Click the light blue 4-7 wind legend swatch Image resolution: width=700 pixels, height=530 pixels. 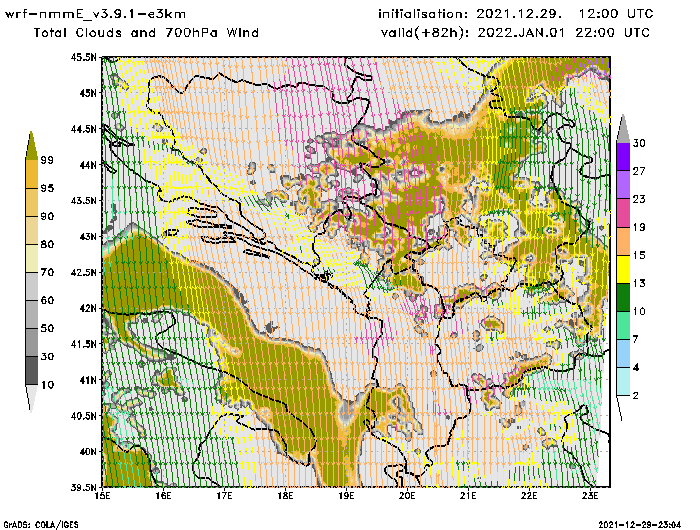[x=623, y=354]
